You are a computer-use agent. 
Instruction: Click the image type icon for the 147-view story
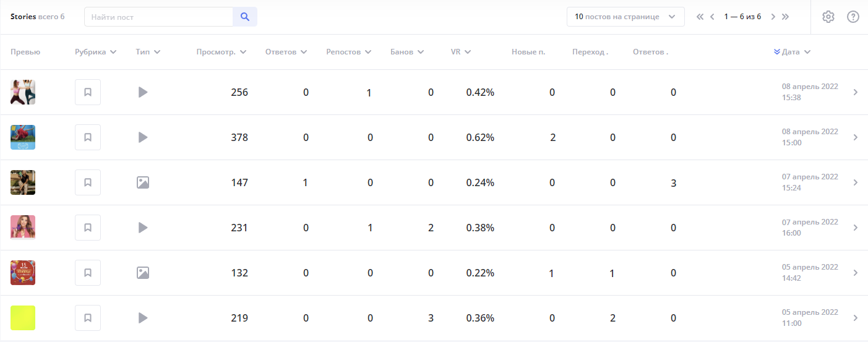(143, 182)
